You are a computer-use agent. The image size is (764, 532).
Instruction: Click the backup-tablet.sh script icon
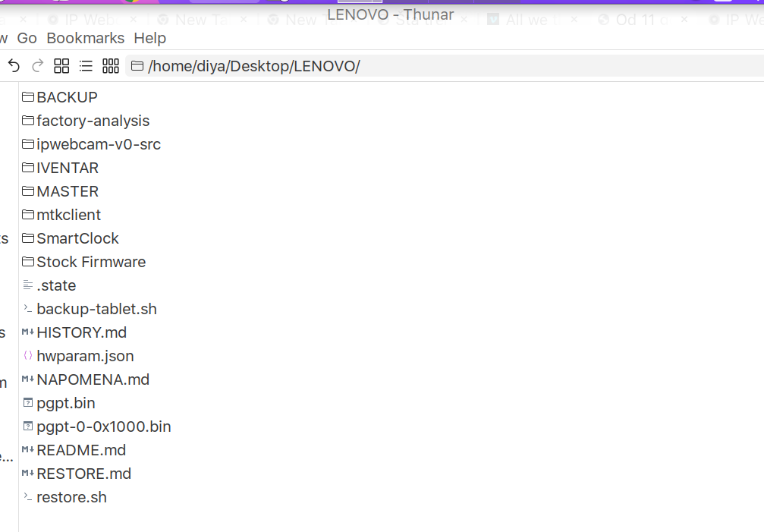(x=28, y=308)
